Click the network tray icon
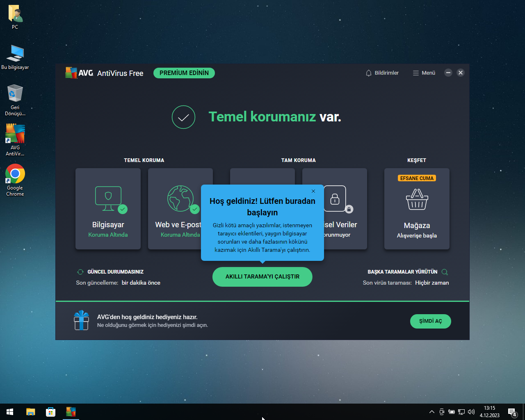This screenshot has width=525, height=420. click(x=461, y=412)
